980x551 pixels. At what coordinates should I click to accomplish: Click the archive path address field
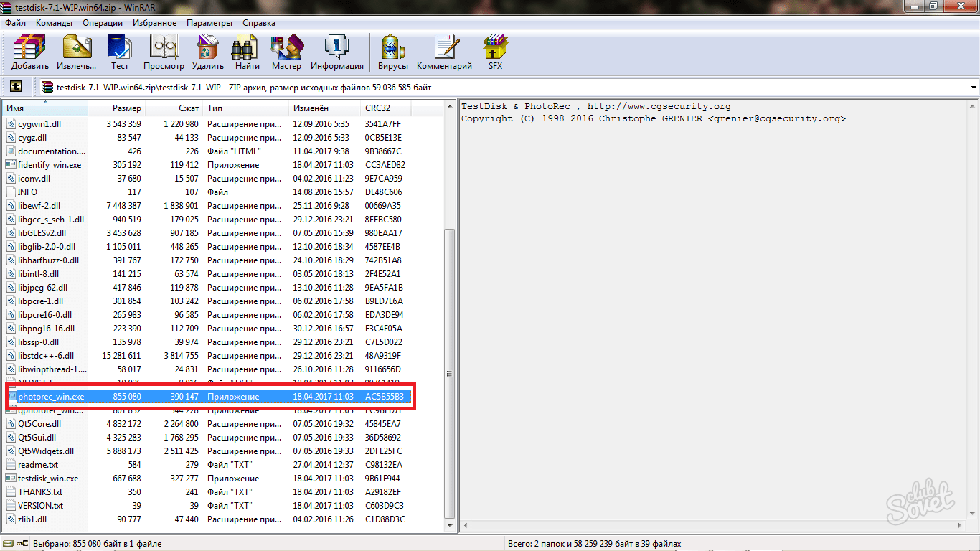(x=504, y=88)
